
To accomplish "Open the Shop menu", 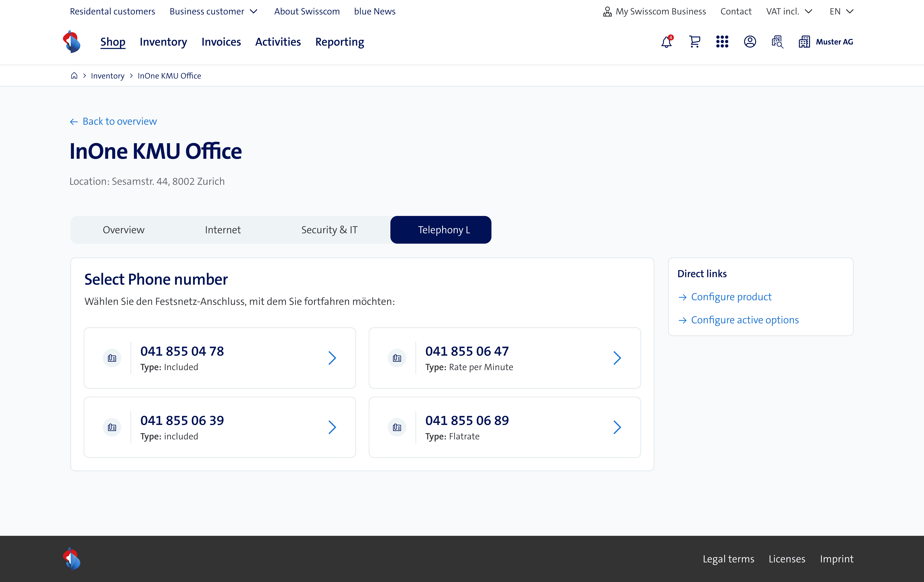I will [x=113, y=42].
